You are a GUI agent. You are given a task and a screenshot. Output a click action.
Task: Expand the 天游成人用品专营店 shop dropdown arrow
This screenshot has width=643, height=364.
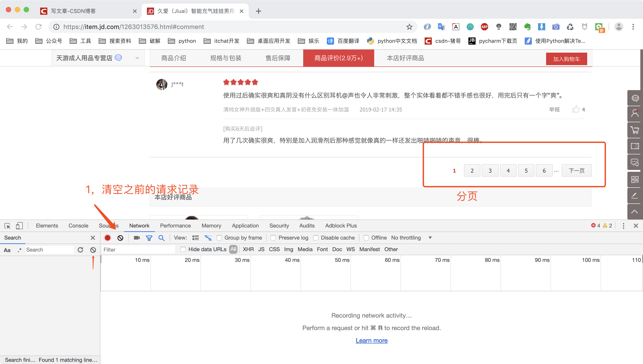(137, 58)
